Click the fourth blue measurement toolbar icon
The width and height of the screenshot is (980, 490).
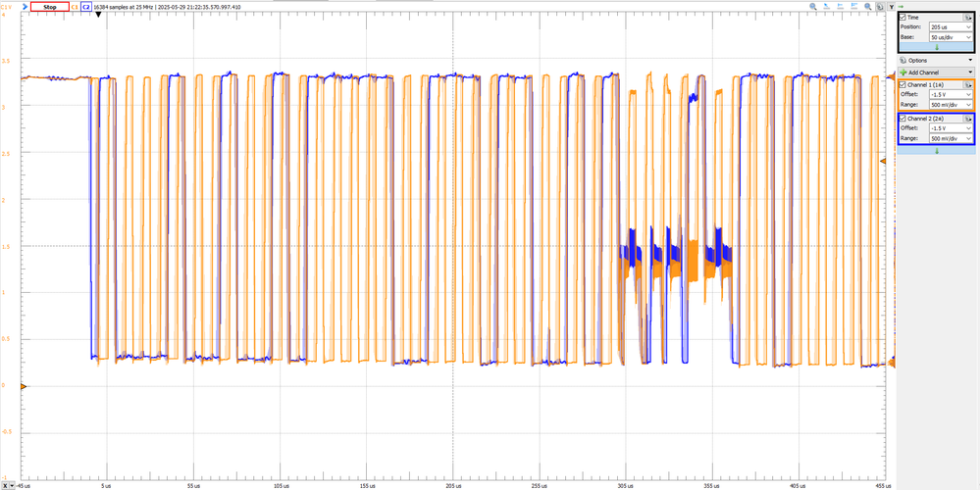(x=853, y=6)
